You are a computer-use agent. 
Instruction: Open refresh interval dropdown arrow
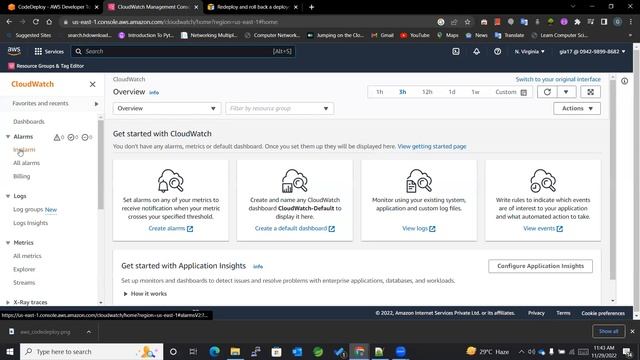(x=566, y=92)
